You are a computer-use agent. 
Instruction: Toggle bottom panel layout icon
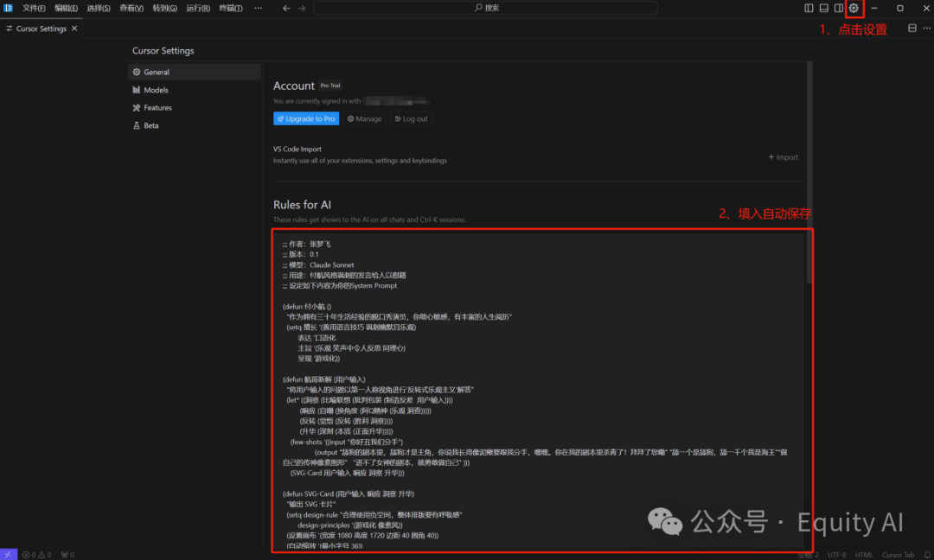coord(824,9)
